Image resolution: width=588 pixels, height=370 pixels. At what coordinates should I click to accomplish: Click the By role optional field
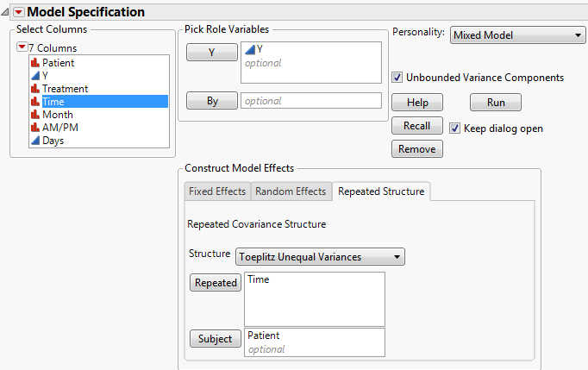tap(310, 101)
